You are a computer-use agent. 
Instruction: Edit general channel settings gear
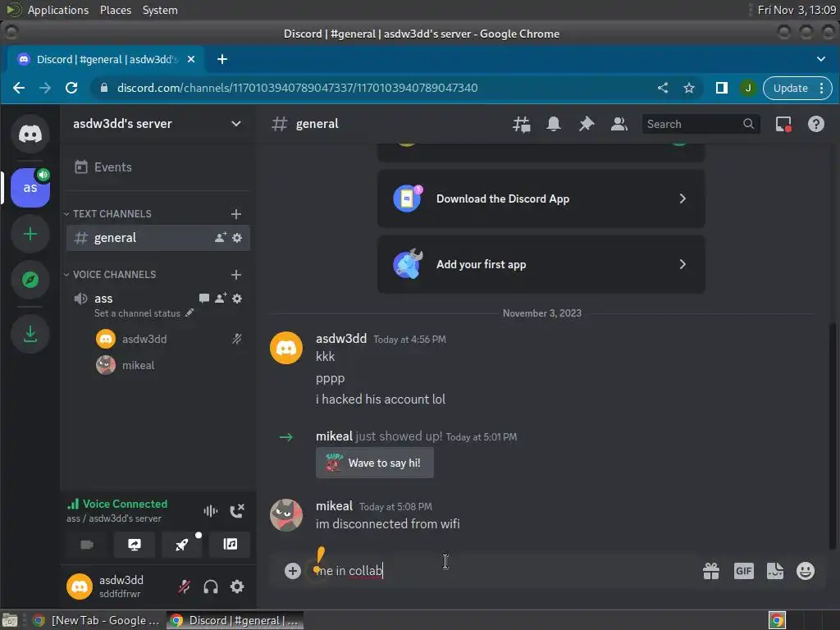point(237,237)
